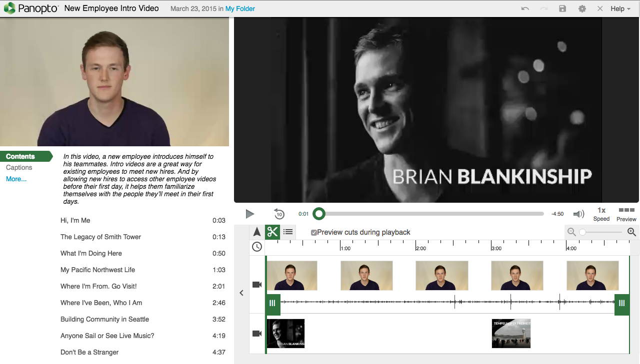Save changes with the floppy disk icon

563,8
